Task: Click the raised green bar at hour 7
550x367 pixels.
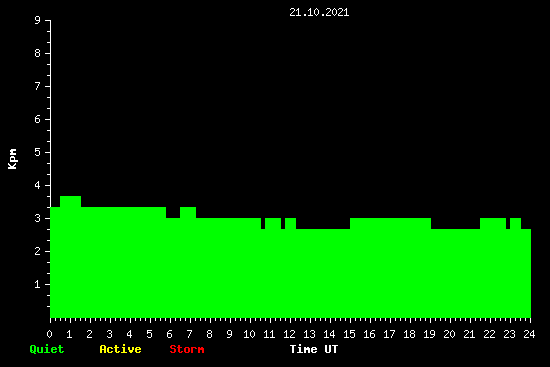Action: [188, 262]
